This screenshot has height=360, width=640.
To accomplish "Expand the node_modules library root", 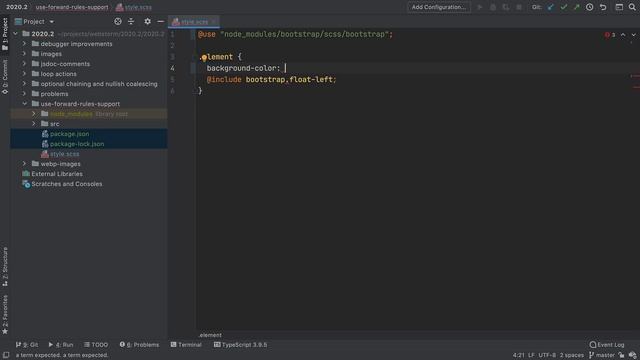I will (x=34, y=113).
